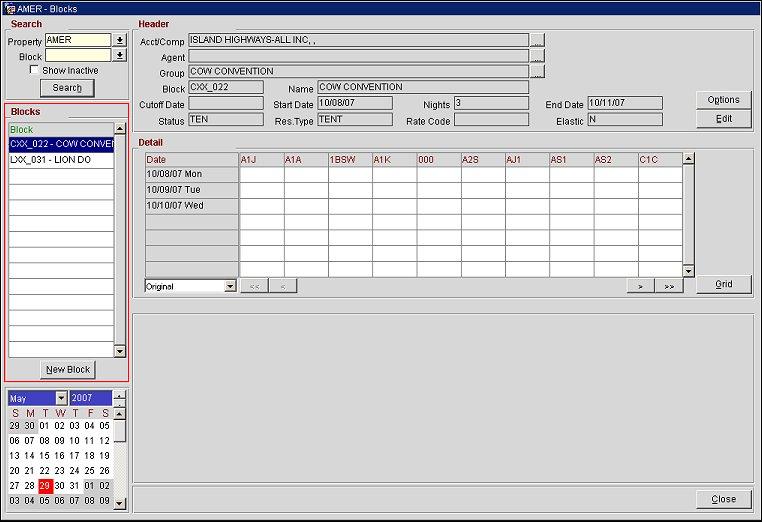Expand the Block search dropdown arrow

[x=120, y=56]
